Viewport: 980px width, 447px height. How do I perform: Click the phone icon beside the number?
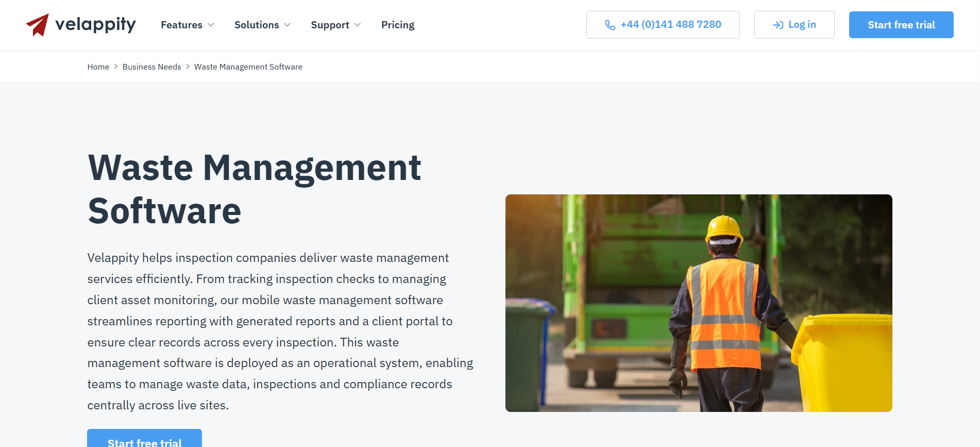tap(610, 25)
